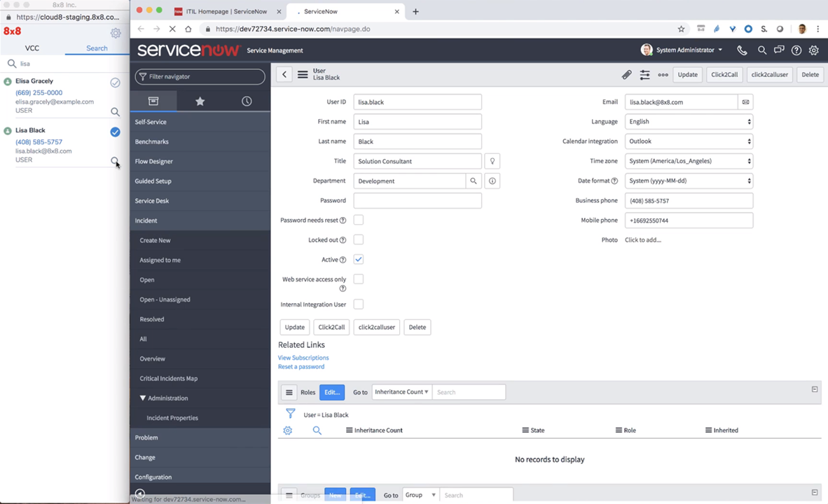Open the personalize form sliders icon
Screen dimensions: 828x504
point(644,75)
